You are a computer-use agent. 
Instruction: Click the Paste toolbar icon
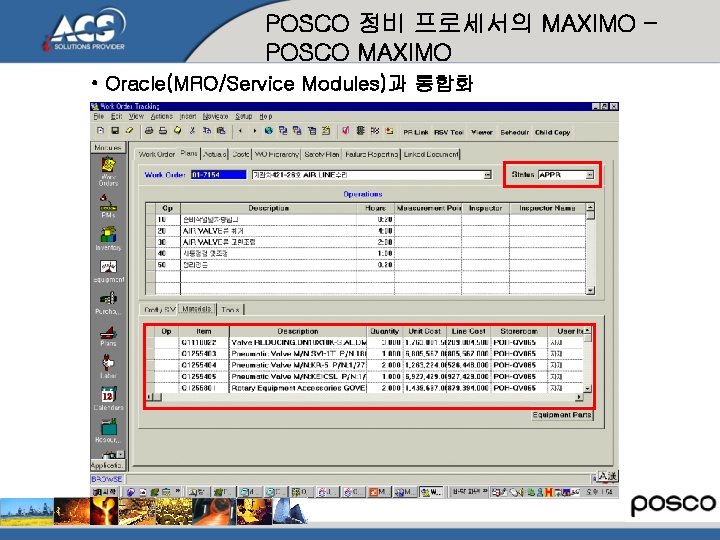221,131
